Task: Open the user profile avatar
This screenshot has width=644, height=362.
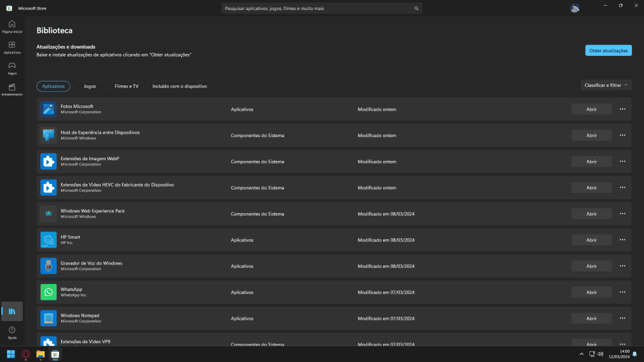Action: pyautogui.click(x=575, y=8)
